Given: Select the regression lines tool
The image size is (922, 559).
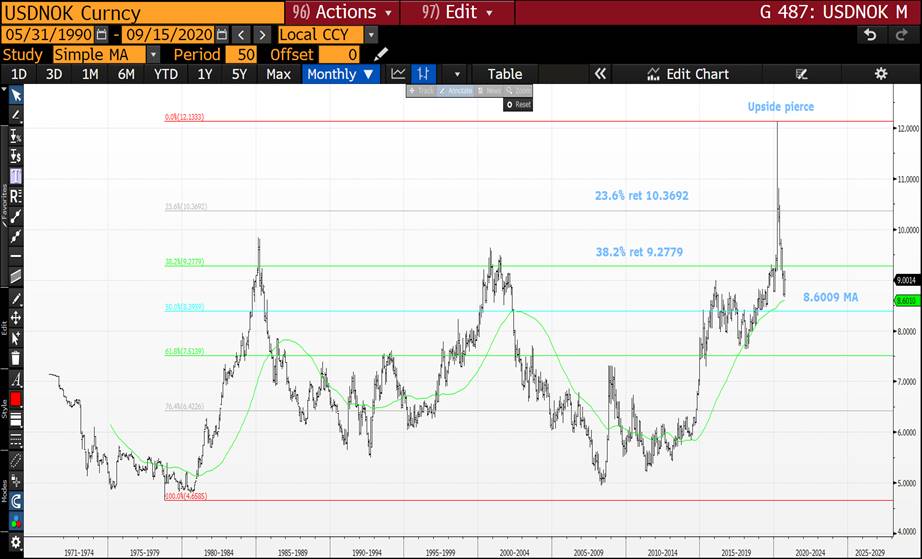Looking at the screenshot, I should tap(16, 196).
